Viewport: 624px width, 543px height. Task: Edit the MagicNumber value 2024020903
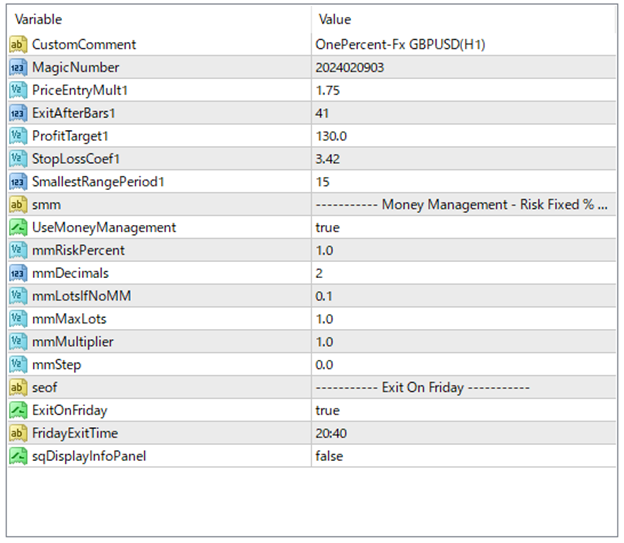(349, 67)
